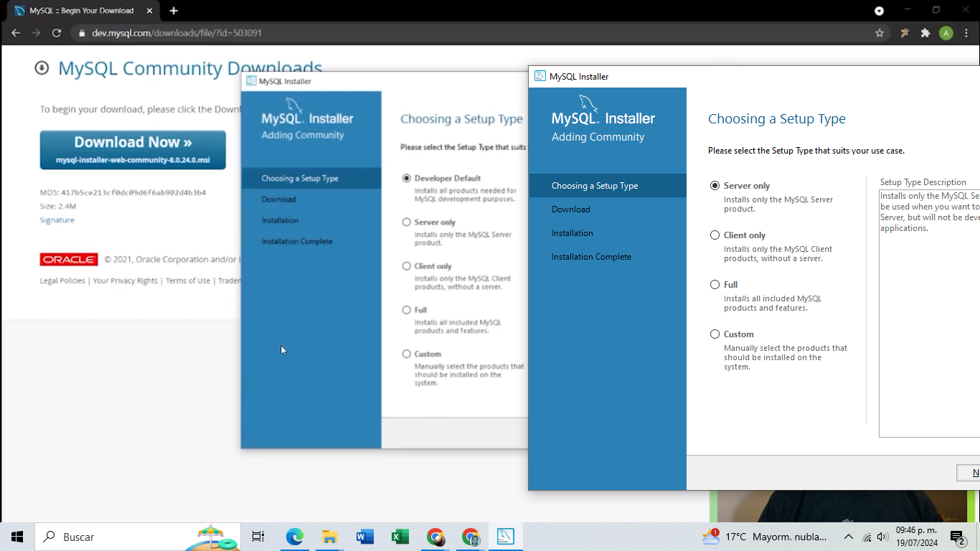Select 'Client only' in the back installer window

click(x=407, y=266)
